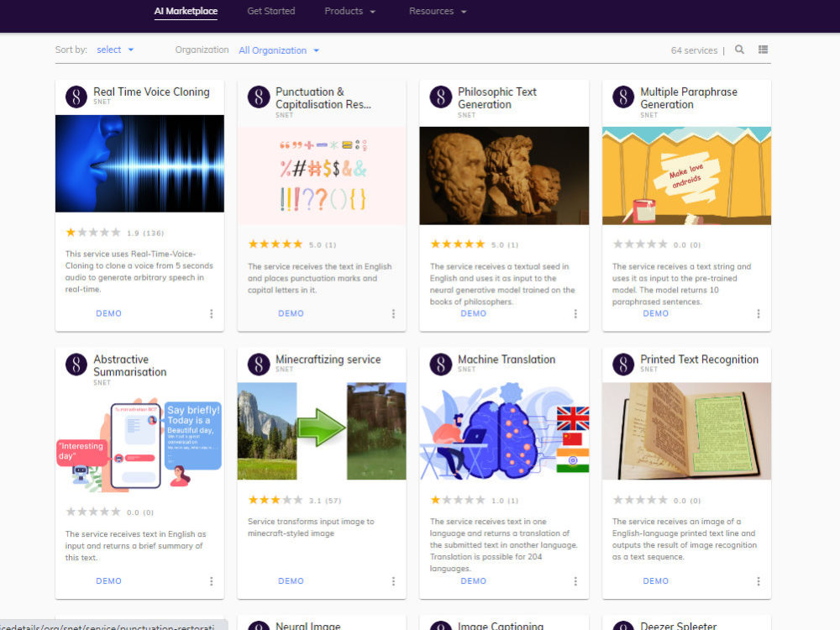Expand the All Organization dropdown
Image resolution: width=840 pixels, height=630 pixels.
tap(279, 50)
